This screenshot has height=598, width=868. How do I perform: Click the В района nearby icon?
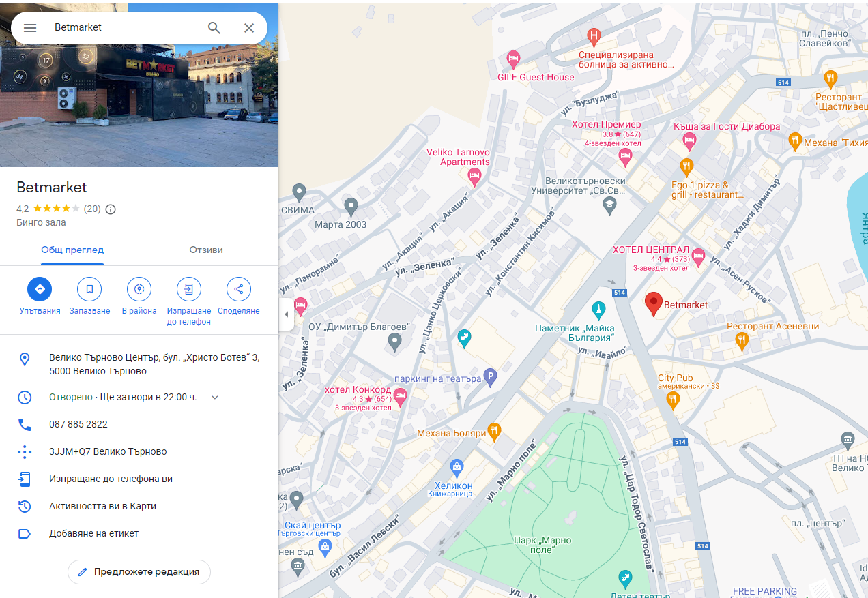(x=139, y=289)
